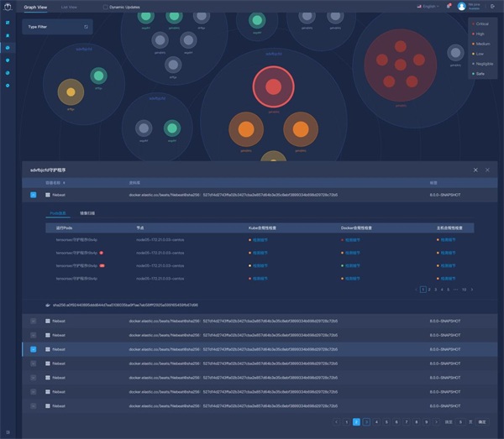This screenshot has width=504, height=439.
Task: Click the user avatar in the header
Action: click(461, 6)
